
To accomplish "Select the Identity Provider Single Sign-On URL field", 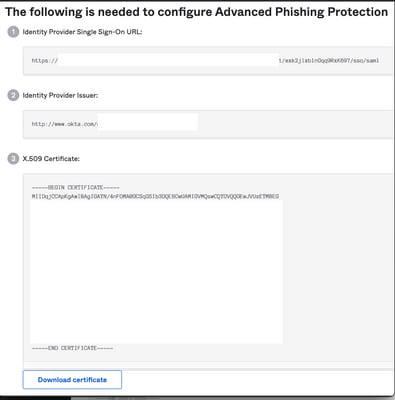I will (x=209, y=61).
